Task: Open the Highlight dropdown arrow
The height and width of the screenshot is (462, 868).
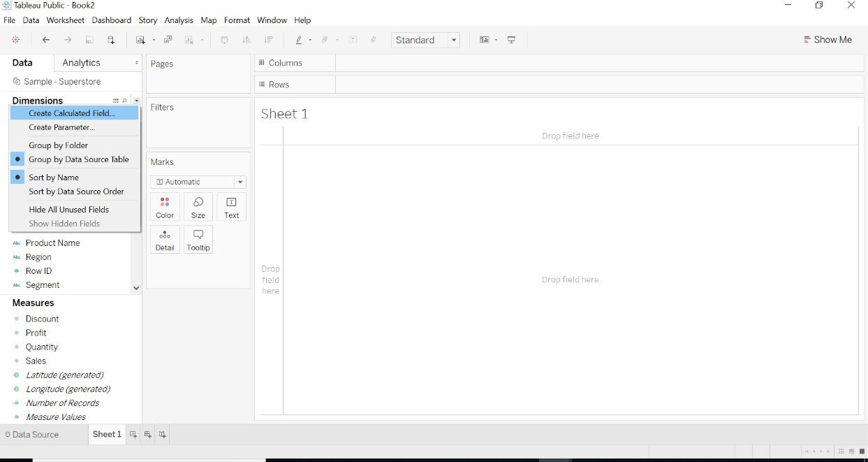Action: 310,41
